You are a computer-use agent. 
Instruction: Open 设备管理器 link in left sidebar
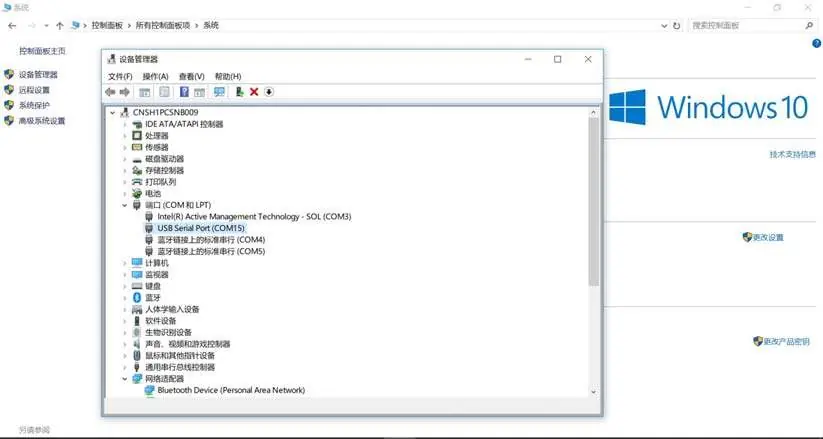pyautogui.click(x=38, y=75)
